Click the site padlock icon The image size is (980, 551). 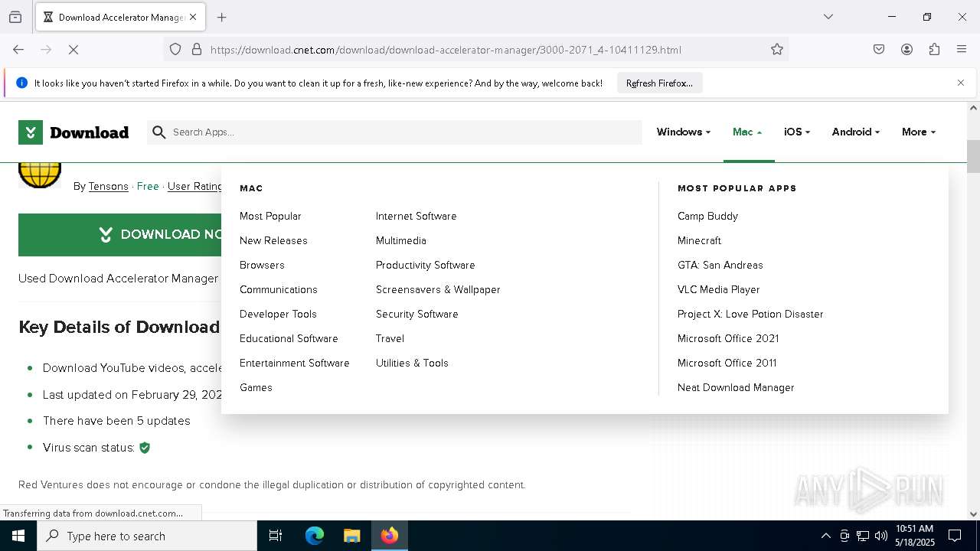(x=197, y=50)
